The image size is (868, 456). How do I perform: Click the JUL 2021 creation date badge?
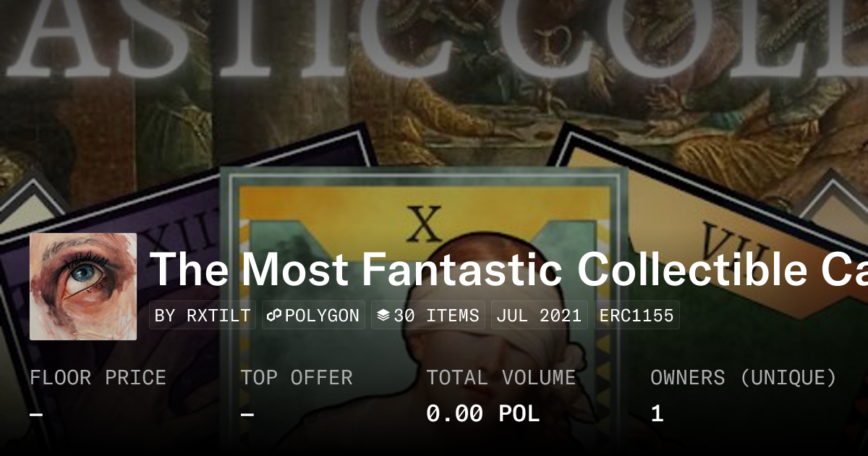tap(540, 316)
